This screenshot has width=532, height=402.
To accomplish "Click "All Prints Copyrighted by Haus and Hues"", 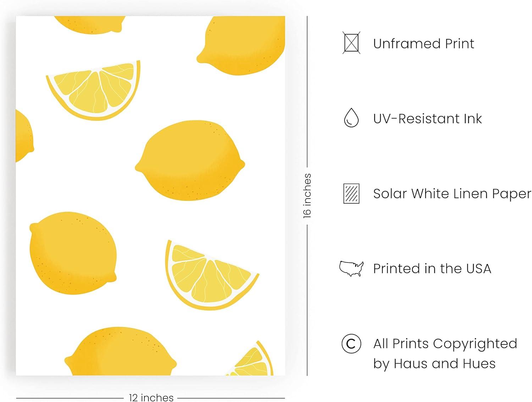I will [x=445, y=353].
